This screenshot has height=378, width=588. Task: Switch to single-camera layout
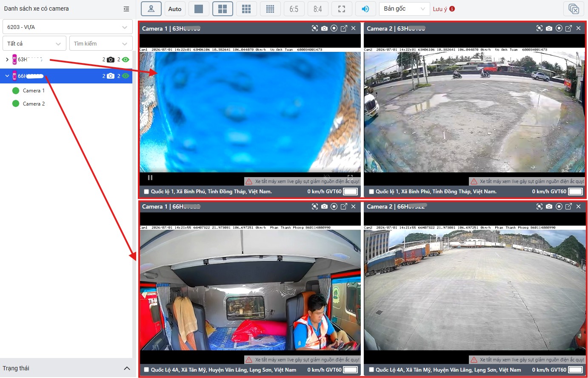point(199,9)
